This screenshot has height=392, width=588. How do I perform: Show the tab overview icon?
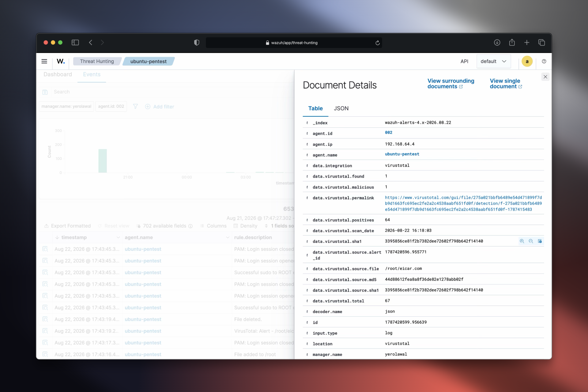(541, 43)
